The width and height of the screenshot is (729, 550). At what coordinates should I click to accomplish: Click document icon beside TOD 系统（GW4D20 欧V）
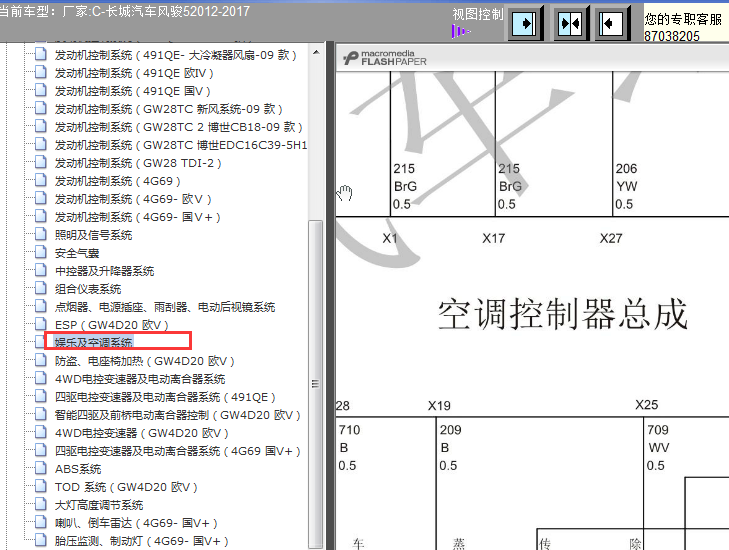click(x=41, y=486)
